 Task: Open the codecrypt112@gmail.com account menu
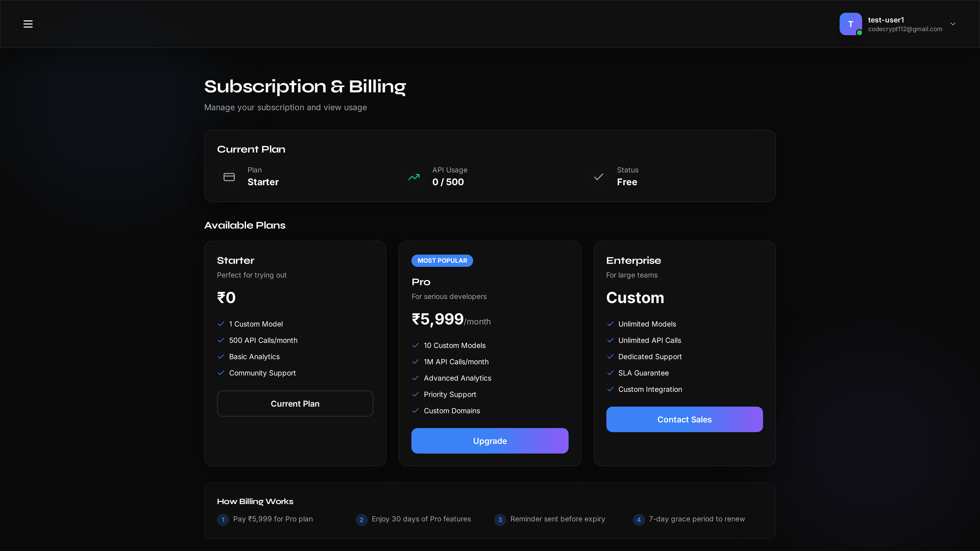click(905, 29)
